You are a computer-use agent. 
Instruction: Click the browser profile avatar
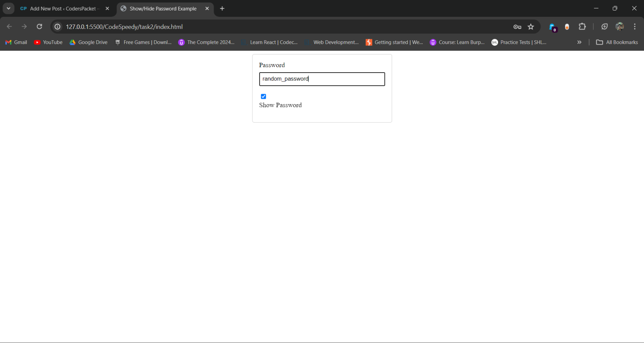[x=620, y=26]
